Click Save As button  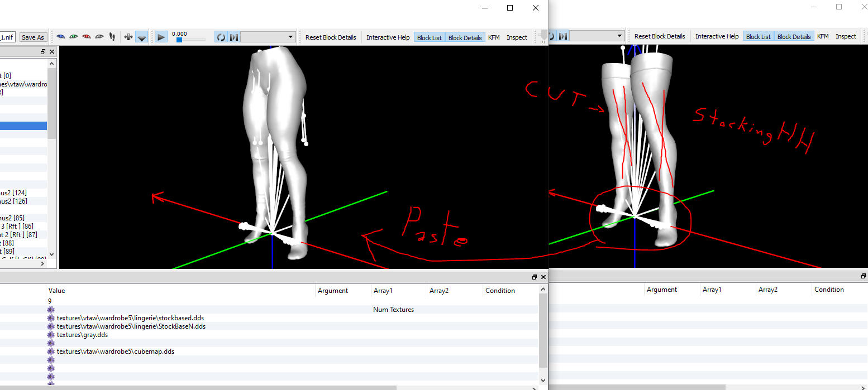tap(32, 37)
